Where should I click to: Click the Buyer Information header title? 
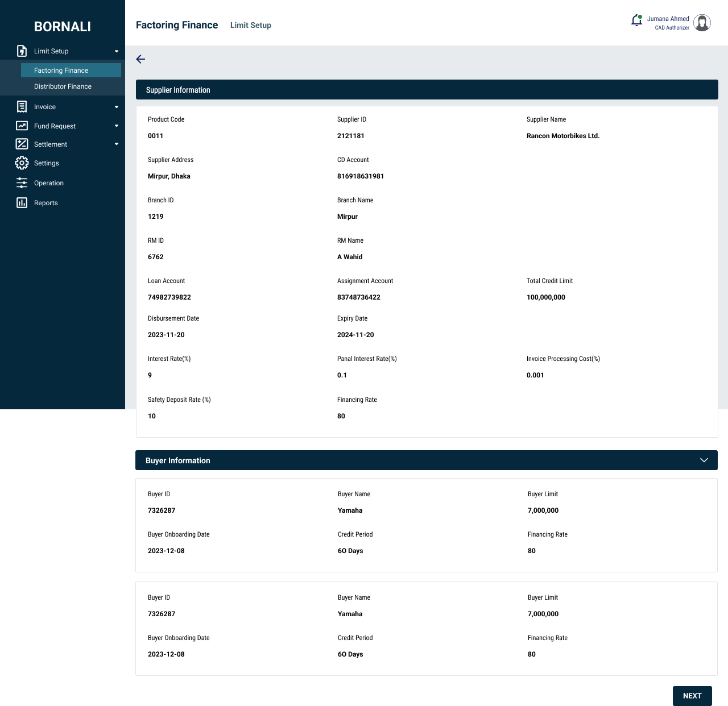click(x=178, y=460)
